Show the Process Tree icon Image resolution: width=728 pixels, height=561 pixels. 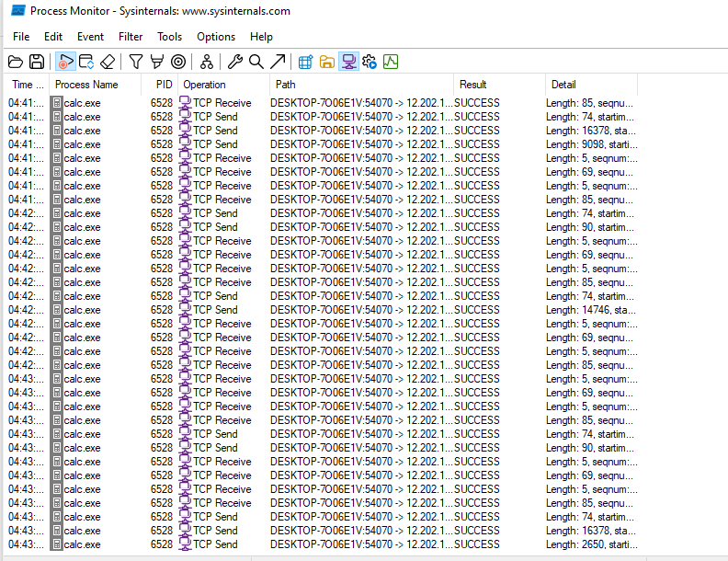pyautogui.click(x=207, y=62)
